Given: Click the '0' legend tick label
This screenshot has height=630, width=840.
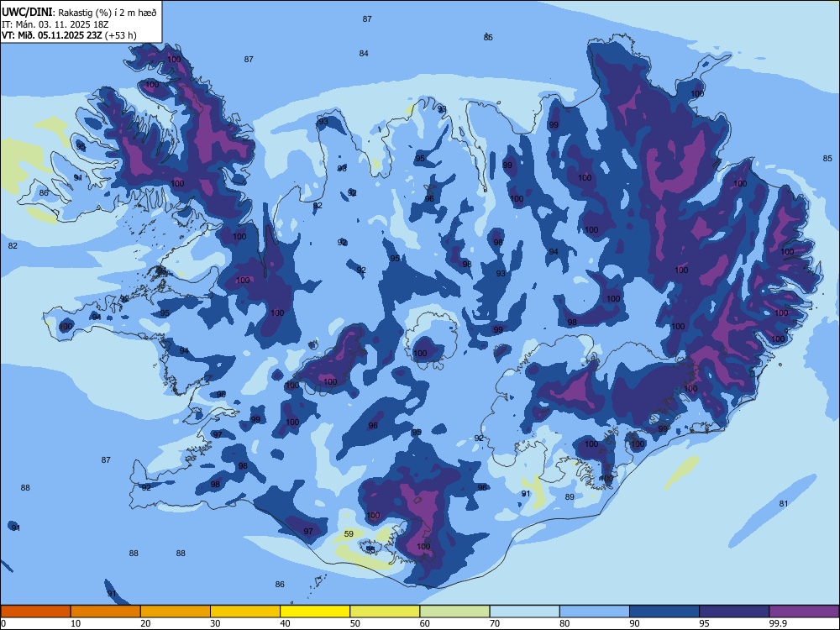Looking at the screenshot, I should (x=3, y=623).
